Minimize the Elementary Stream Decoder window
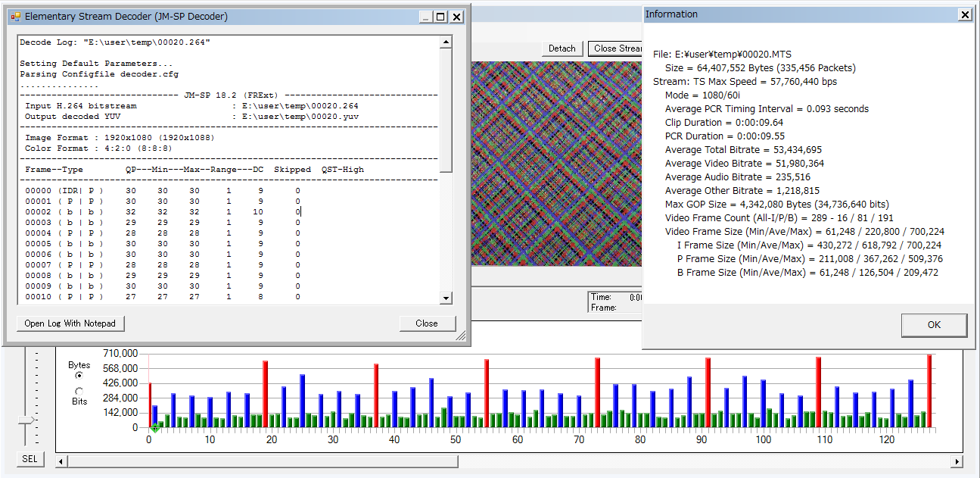This screenshot has height=478, width=980. 427,16
